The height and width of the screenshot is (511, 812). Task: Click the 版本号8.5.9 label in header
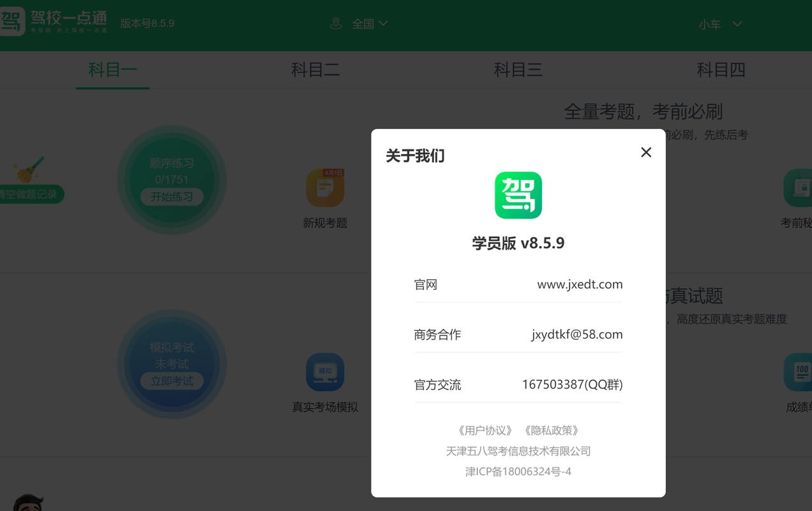click(147, 23)
